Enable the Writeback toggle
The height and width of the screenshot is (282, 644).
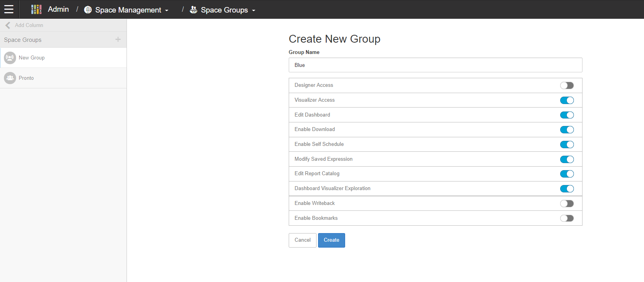point(566,203)
